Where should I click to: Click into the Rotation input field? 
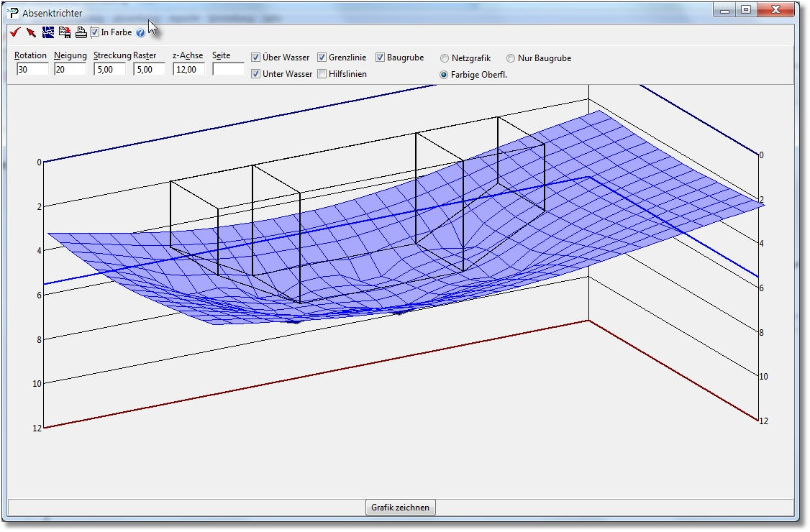coord(32,70)
